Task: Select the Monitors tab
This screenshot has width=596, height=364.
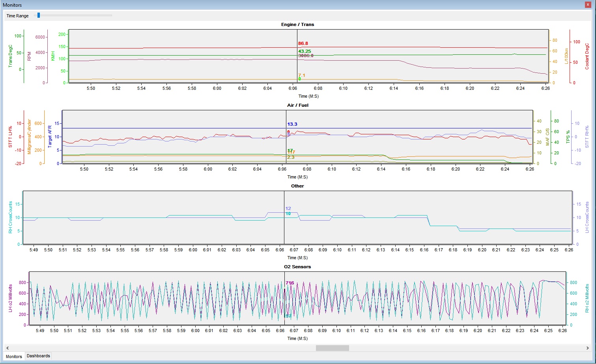Action: pos(14,356)
